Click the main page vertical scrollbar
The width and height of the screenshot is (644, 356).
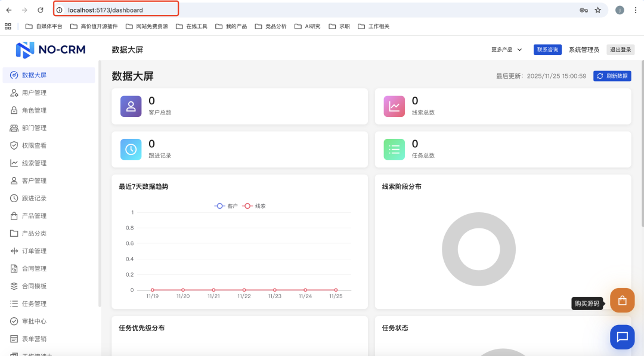[642, 143]
